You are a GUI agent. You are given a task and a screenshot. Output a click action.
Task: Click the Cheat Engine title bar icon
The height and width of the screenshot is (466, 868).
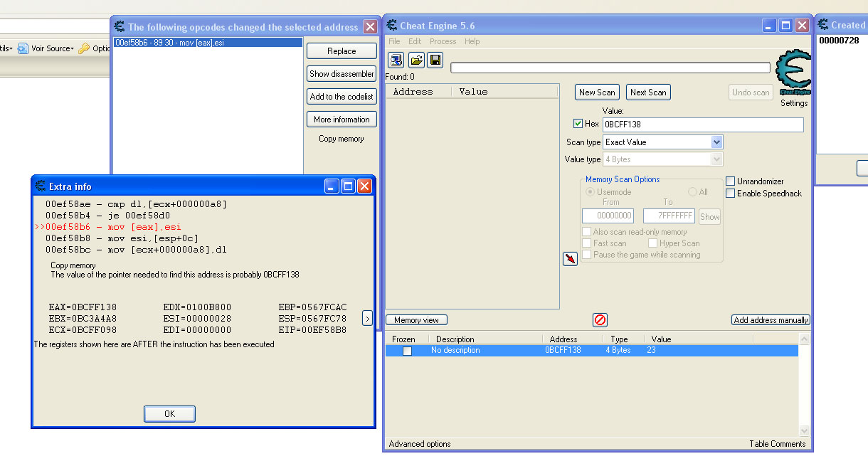392,26
